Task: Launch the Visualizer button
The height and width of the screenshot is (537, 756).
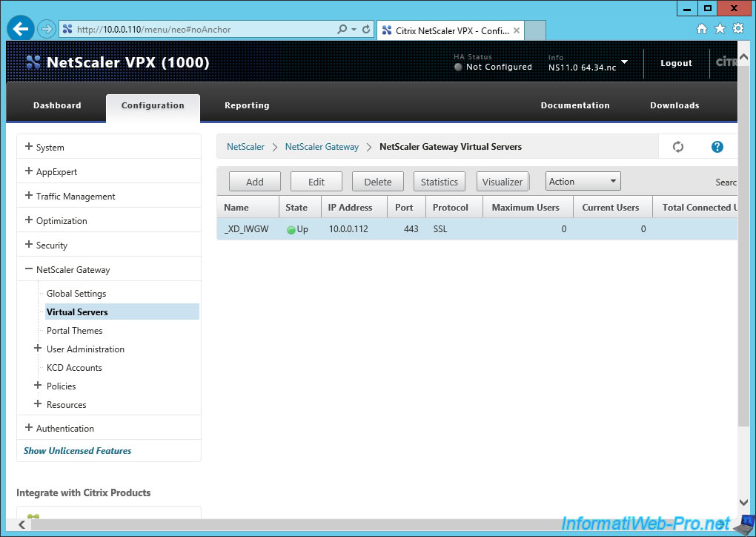Action: [503, 182]
